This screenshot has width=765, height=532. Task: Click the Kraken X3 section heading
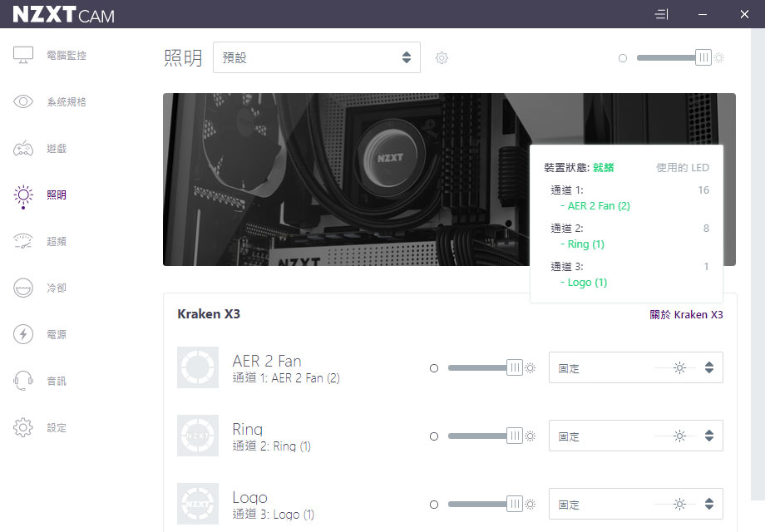(x=209, y=313)
